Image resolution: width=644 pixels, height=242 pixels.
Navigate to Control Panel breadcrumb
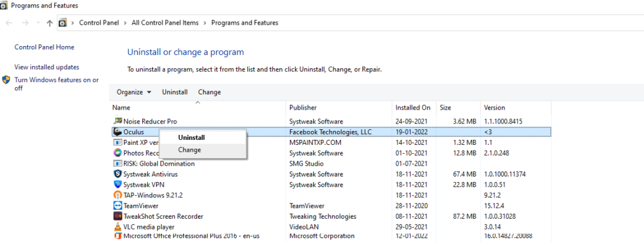[99, 23]
